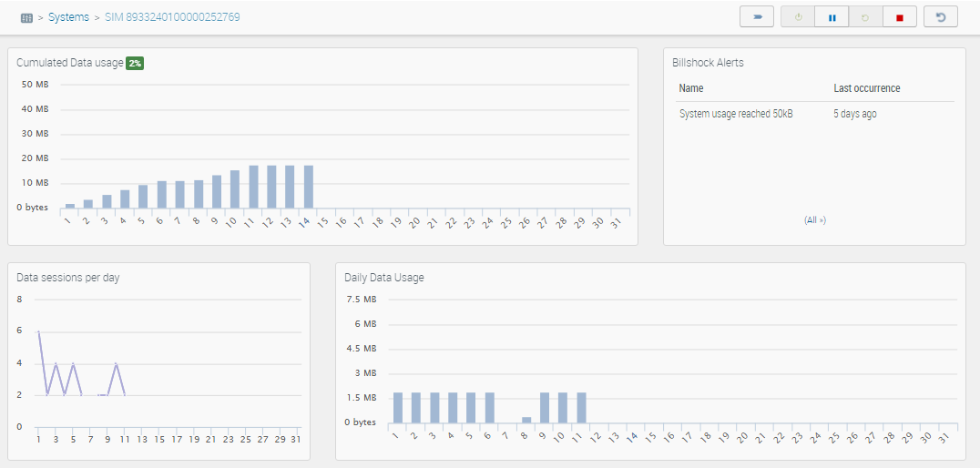Viewport: 980px width, 468px height.
Task: Click the small day 8 bar in Daily Data Usage
Action: tap(526, 420)
